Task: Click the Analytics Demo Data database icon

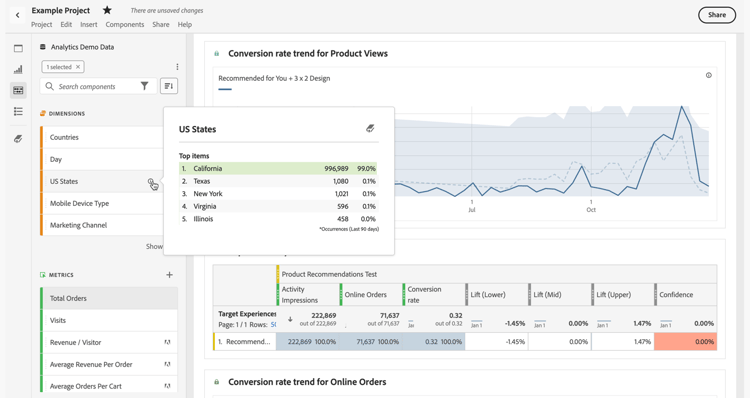Action: tap(43, 47)
